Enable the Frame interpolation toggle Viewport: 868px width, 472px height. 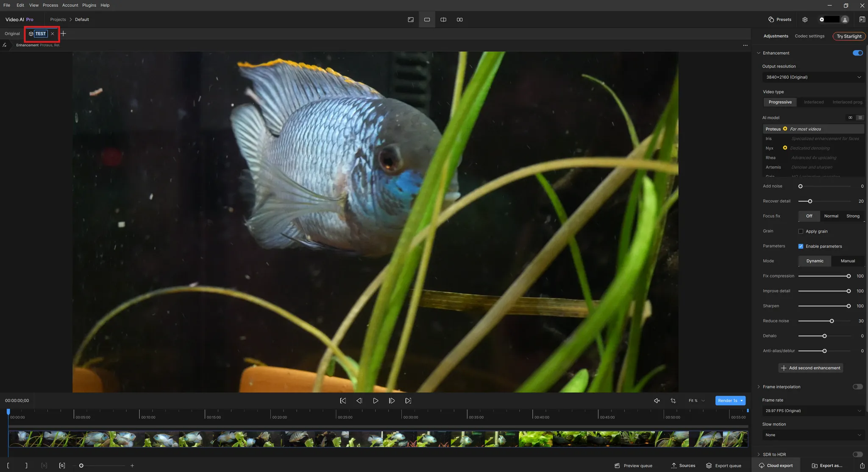click(x=857, y=386)
